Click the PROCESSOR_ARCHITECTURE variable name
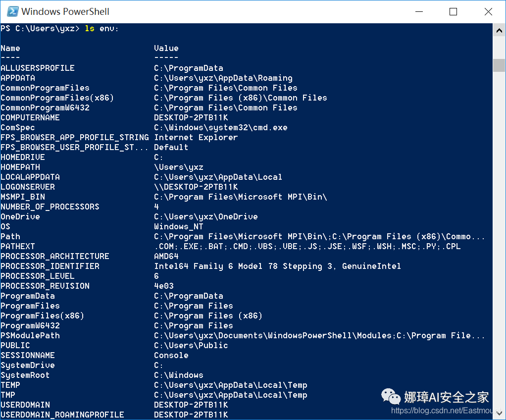The image size is (506, 420). click(x=55, y=257)
